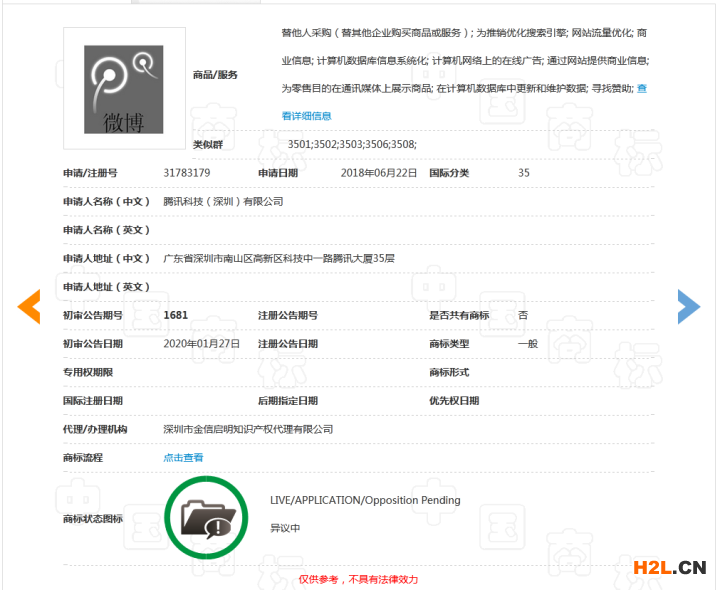
Task: Select goods text starting 替他人采购
Action: (465, 60)
